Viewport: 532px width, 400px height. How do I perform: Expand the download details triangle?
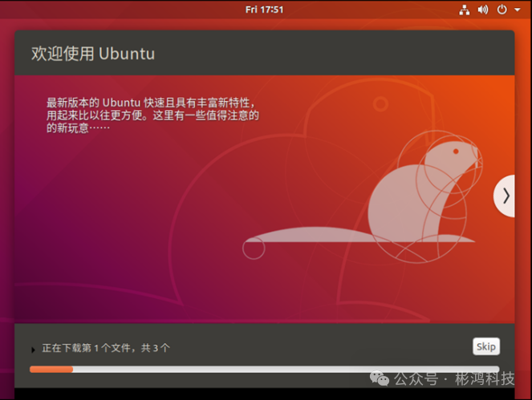(x=33, y=349)
